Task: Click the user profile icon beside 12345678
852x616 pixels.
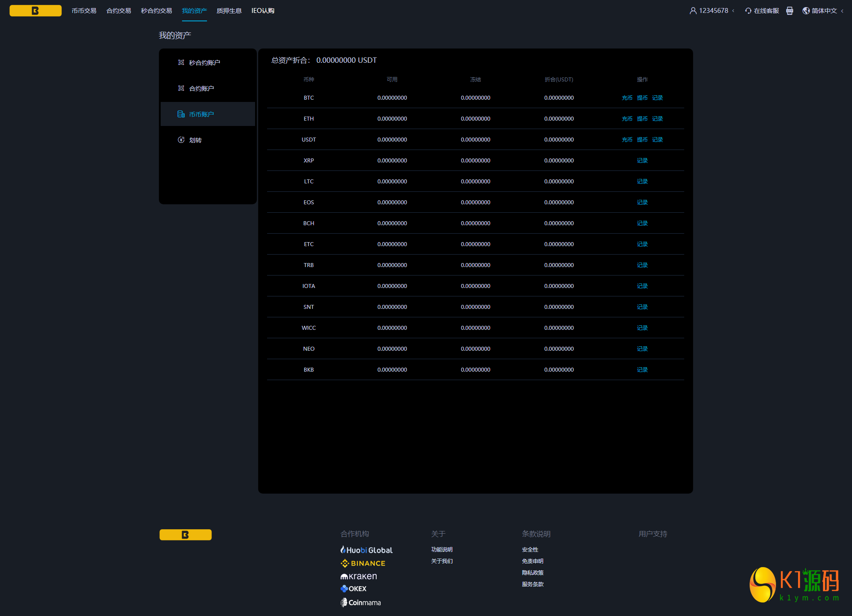Action: 693,11
